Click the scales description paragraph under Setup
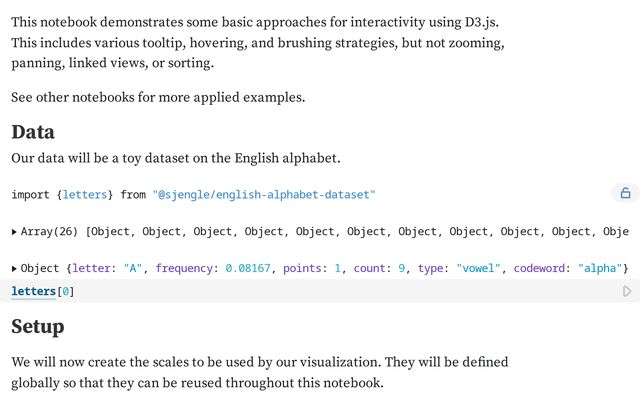Screen dimensions: 640x400 point(260,372)
